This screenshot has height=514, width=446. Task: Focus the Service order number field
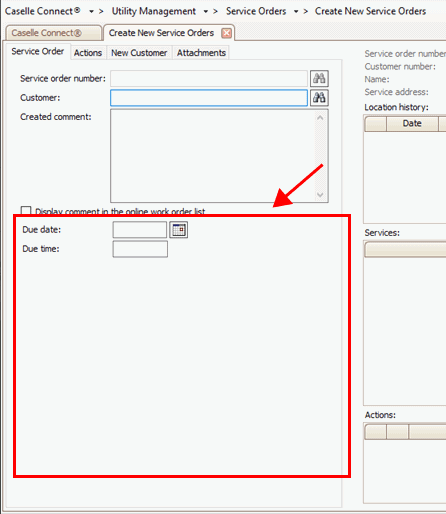pos(209,79)
